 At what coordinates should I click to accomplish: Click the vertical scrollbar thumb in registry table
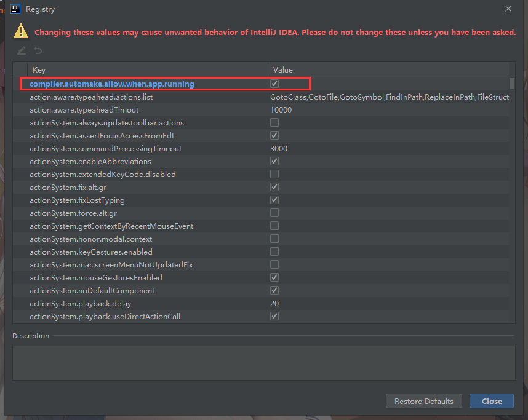click(512, 84)
